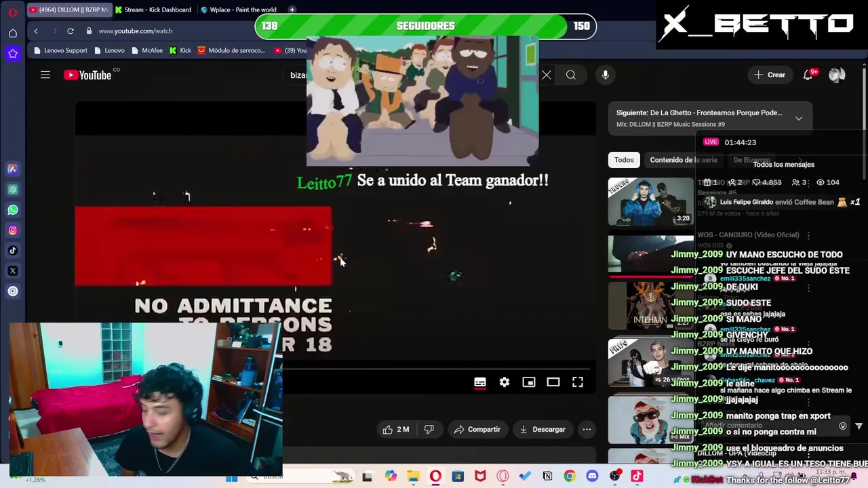Like the video with 2 M likes
The width and height of the screenshot is (868, 488).
point(395,429)
